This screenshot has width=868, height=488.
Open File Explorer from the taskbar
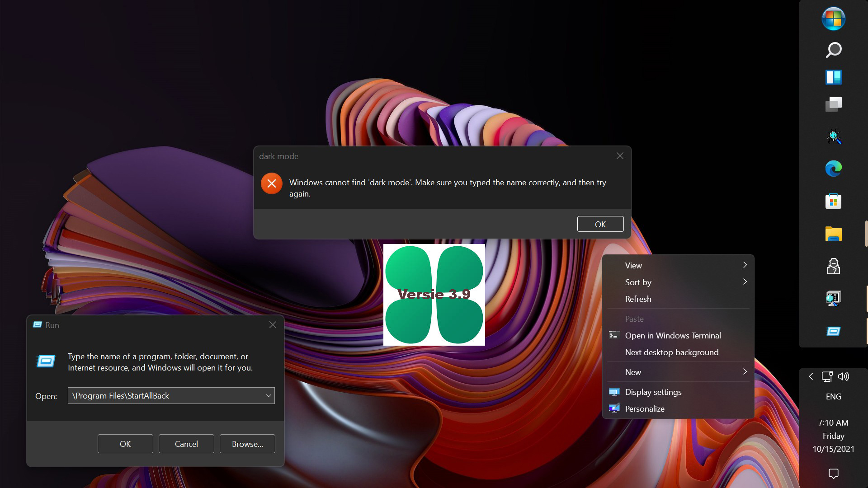click(833, 234)
